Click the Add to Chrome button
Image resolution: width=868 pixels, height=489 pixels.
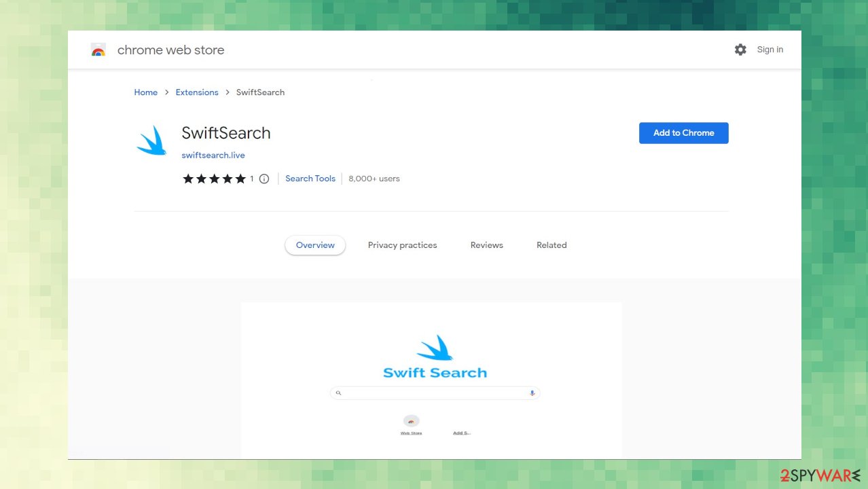click(683, 133)
